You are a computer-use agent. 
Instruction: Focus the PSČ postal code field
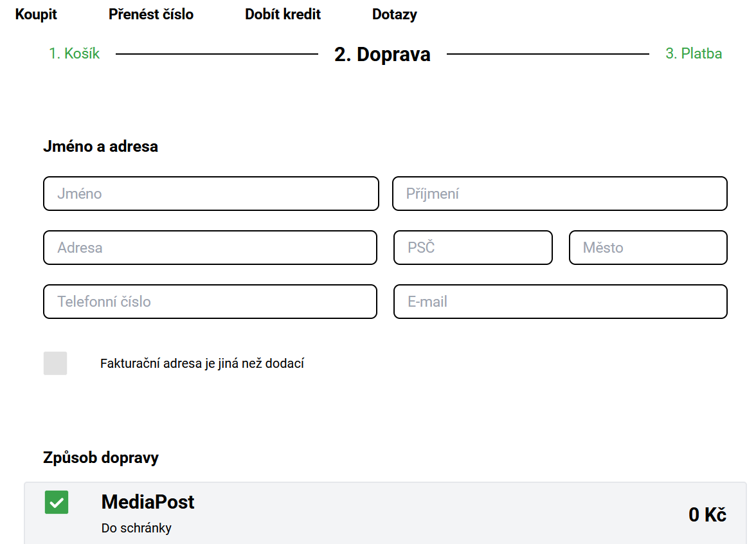[x=473, y=248]
